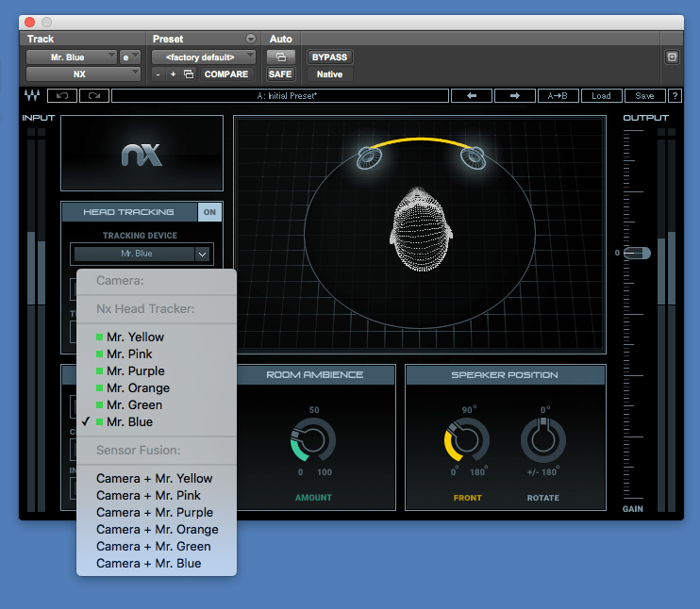Open the factory default preset dropdown
This screenshot has width=700, height=609.
click(204, 58)
